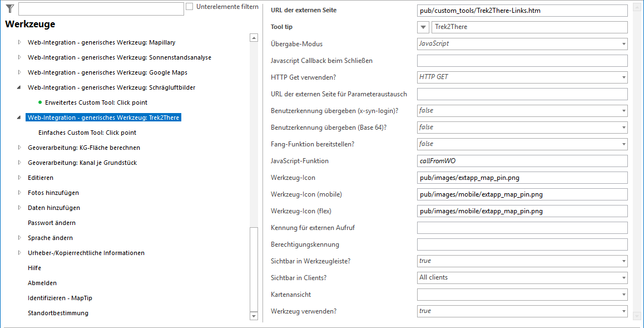644x328 pixels.
Task: Open the Sichtbar in Clients dropdown
Action: click(522, 277)
